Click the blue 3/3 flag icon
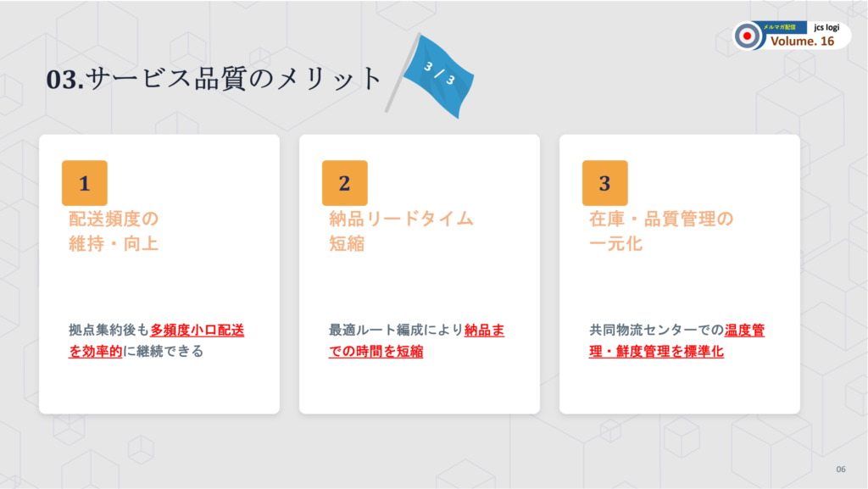Viewport: 868px width, 489px height. [x=431, y=76]
